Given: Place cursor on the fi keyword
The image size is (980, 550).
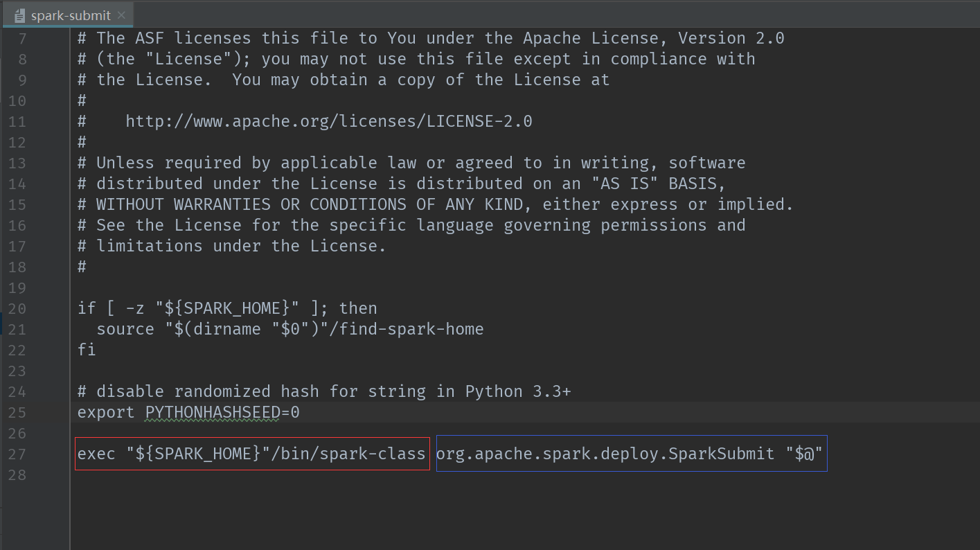Looking at the screenshot, I should 87,350.
